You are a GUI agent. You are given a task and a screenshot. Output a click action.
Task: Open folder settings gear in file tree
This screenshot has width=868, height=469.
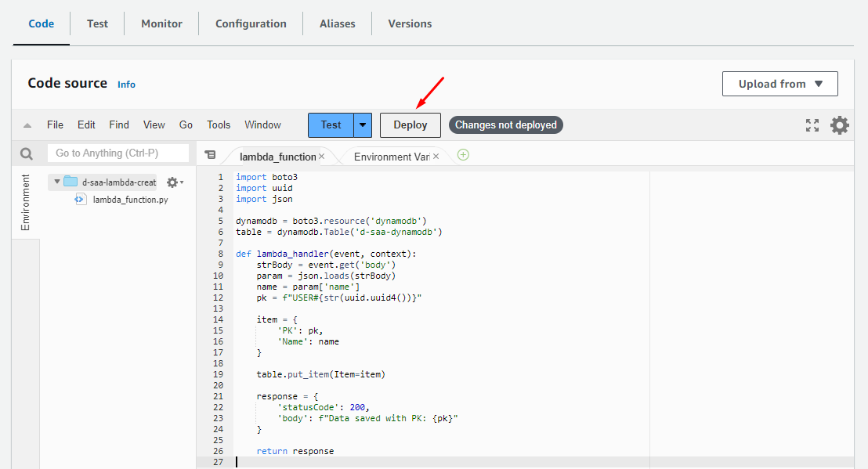tap(174, 182)
